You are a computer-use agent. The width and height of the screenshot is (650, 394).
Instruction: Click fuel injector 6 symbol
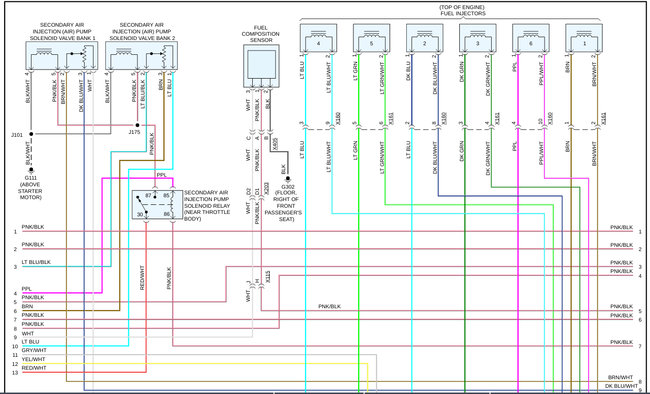coord(531,38)
